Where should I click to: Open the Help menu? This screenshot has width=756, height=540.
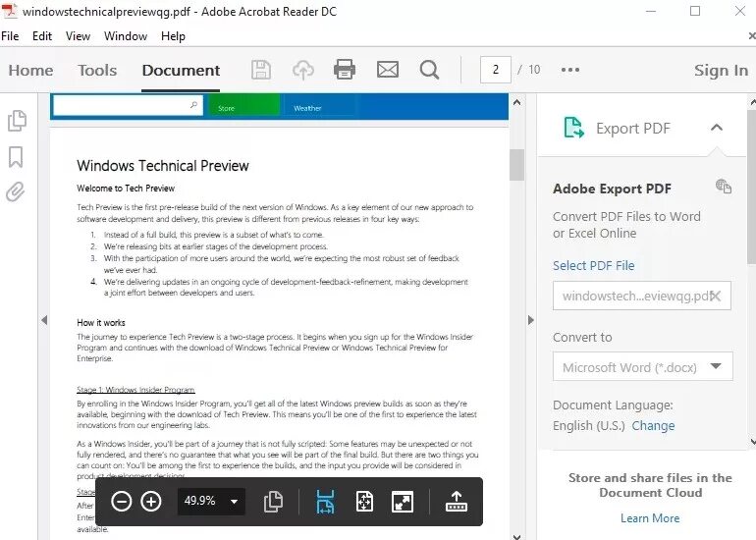coord(173,36)
